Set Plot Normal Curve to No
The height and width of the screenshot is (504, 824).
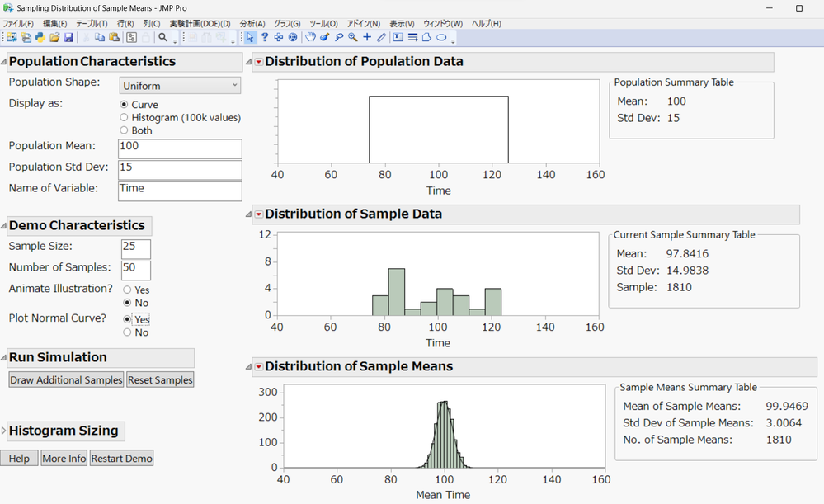pos(127,332)
